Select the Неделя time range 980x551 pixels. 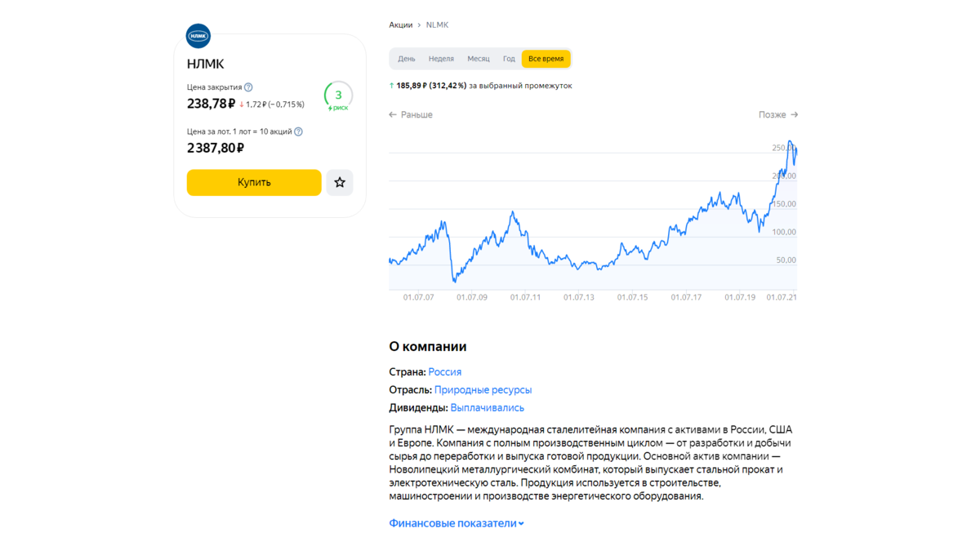[441, 59]
